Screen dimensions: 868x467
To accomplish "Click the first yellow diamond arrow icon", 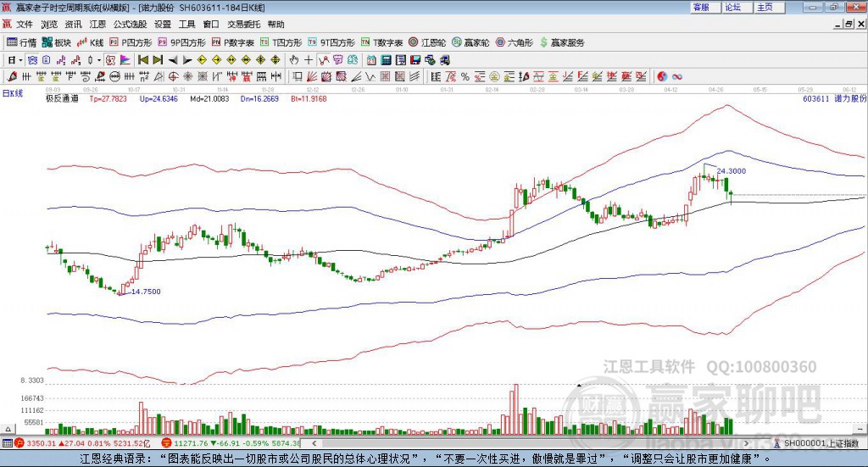I will 202,60.
